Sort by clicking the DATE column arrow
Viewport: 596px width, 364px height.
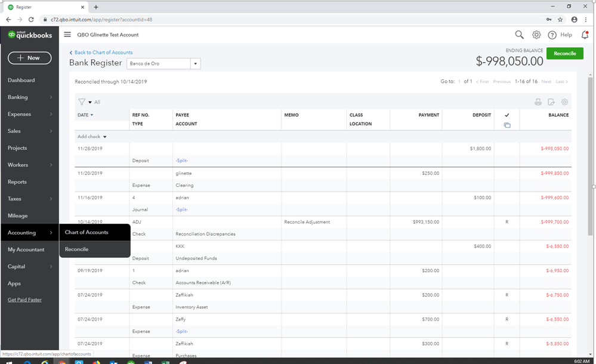point(92,115)
